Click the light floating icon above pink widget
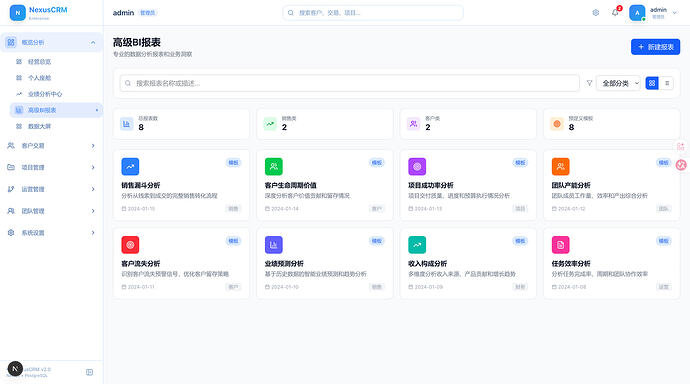The image size is (690, 384). coord(680,146)
